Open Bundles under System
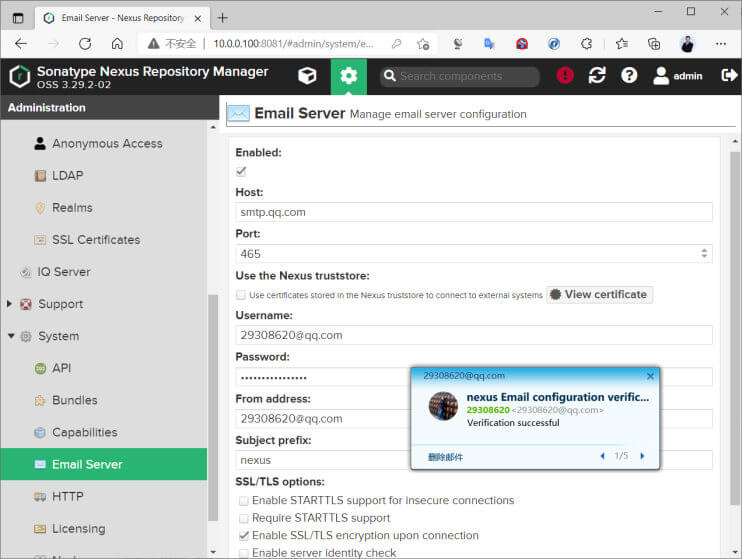Screen dimensions: 742x559 pos(74,400)
